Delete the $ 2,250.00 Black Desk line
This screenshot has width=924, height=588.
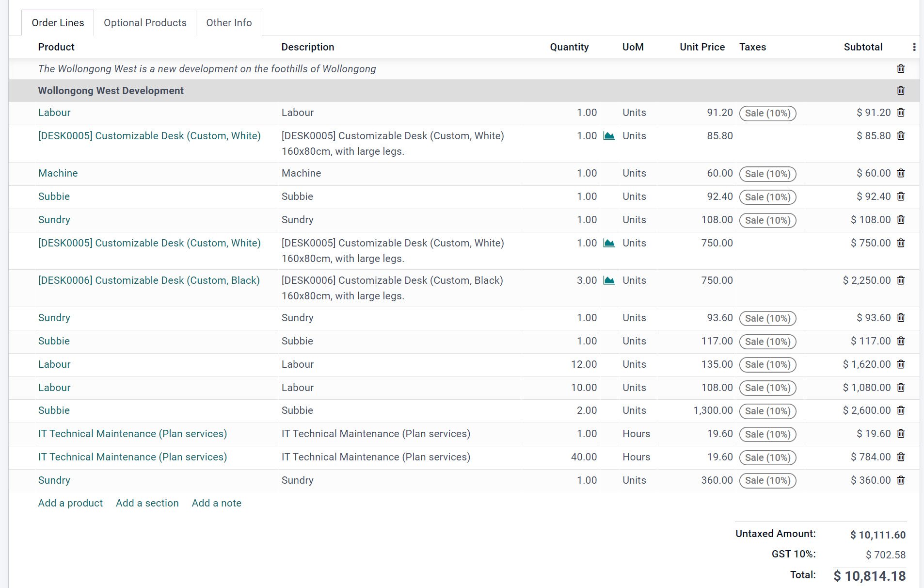[901, 280]
